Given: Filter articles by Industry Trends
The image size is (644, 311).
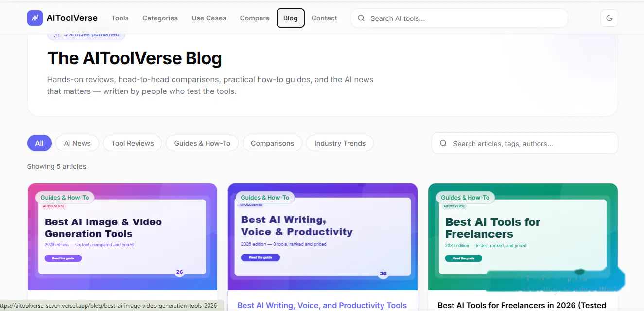Looking at the screenshot, I should [340, 143].
